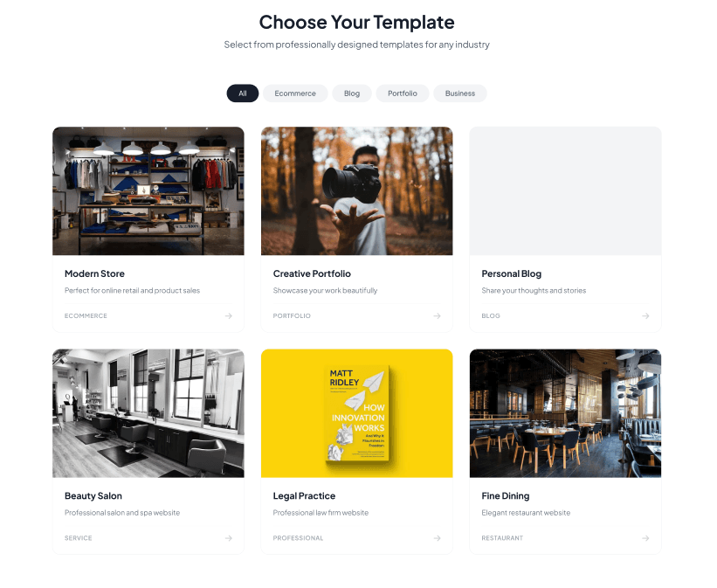Open the blank Personal Blog preview image
717x588 pixels.
click(x=565, y=190)
